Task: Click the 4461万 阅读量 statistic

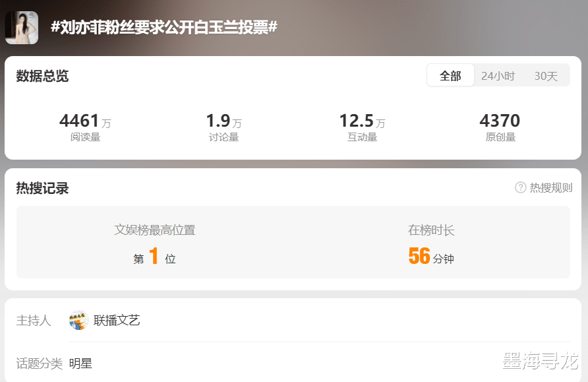Action: click(85, 127)
